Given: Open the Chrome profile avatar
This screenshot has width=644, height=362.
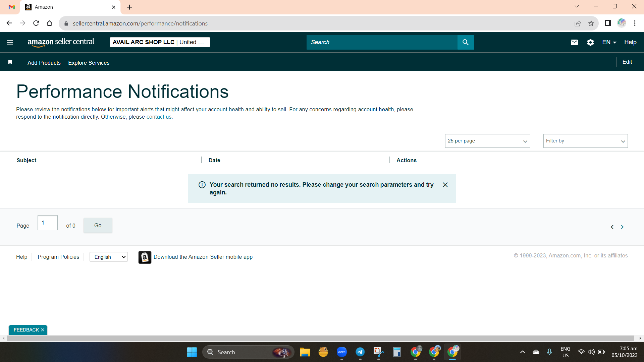Looking at the screenshot, I should point(622,23).
